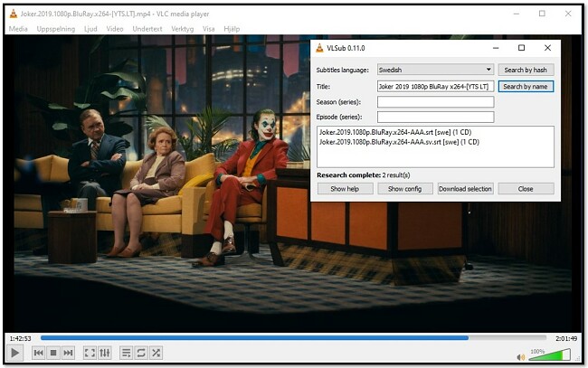Click the VLC cone icon in VLSub title bar
Viewport: 588px width, 368px height.
319,48
